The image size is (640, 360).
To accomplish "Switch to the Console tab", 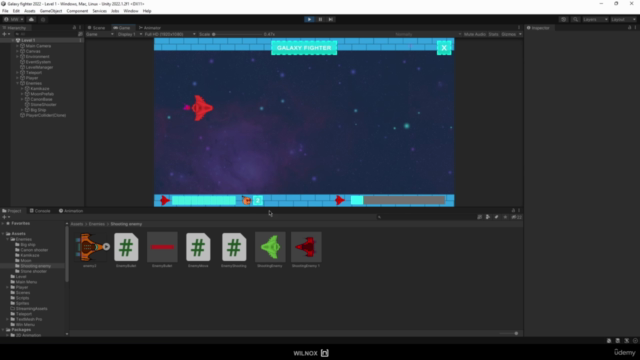I will 40,211.
